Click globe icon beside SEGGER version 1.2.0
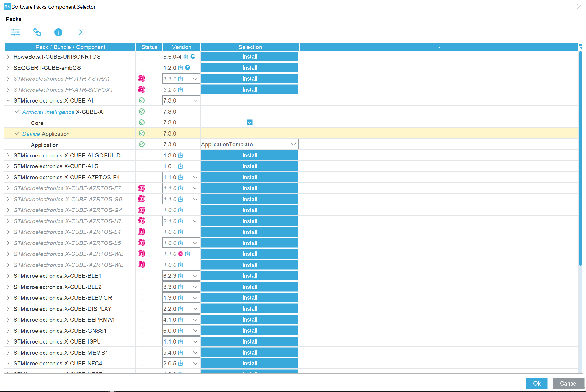 click(x=188, y=67)
